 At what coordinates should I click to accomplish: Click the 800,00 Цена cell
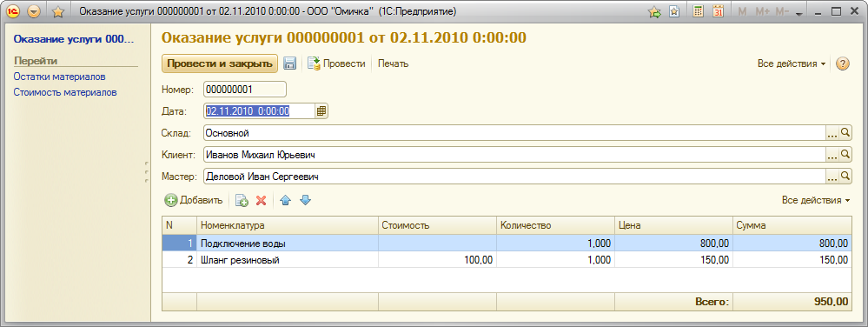point(673,244)
